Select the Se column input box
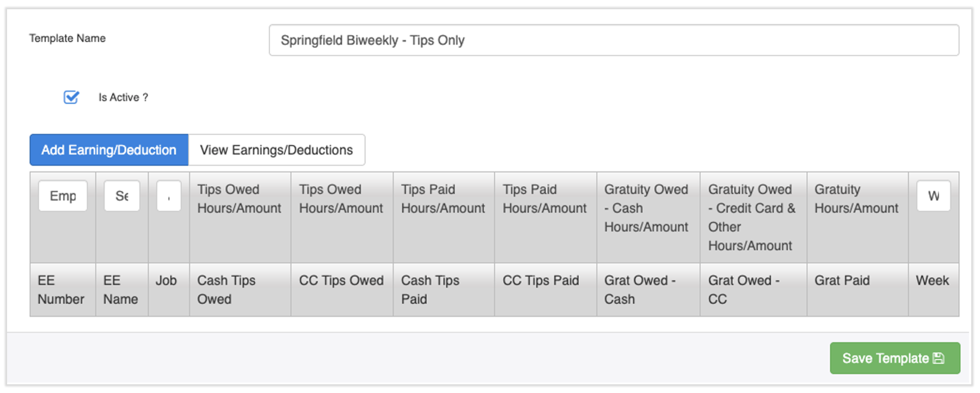 tap(122, 196)
